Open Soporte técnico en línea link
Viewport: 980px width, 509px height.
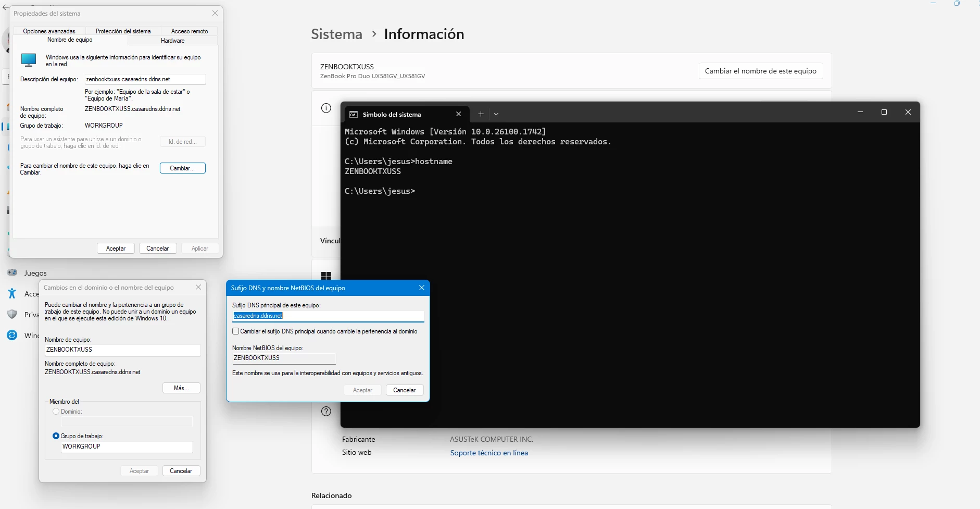point(489,453)
